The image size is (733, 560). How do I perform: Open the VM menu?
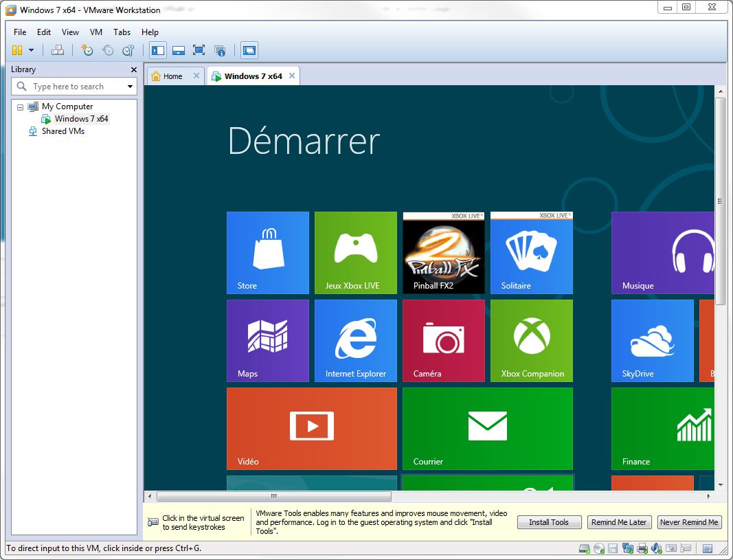(x=95, y=32)
